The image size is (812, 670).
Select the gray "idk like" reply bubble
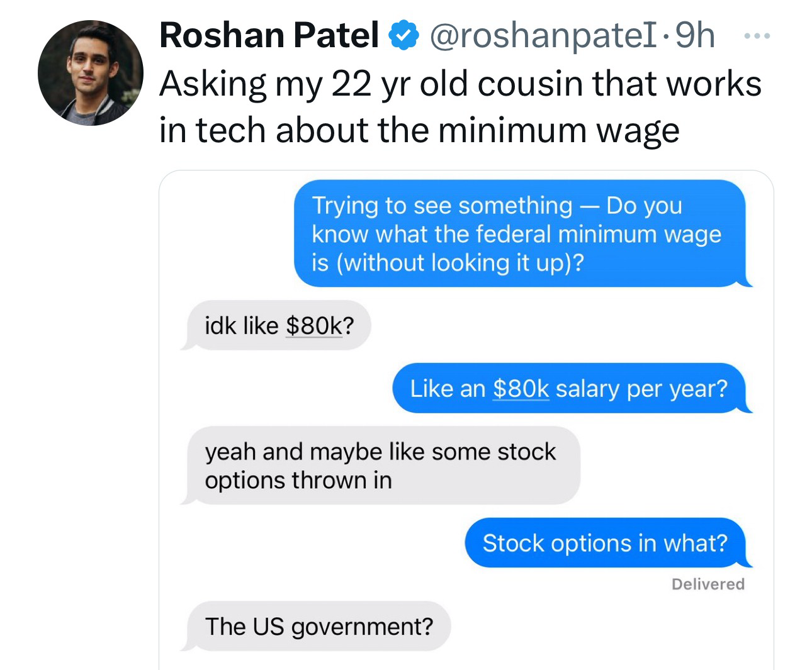tap(278, 326)
